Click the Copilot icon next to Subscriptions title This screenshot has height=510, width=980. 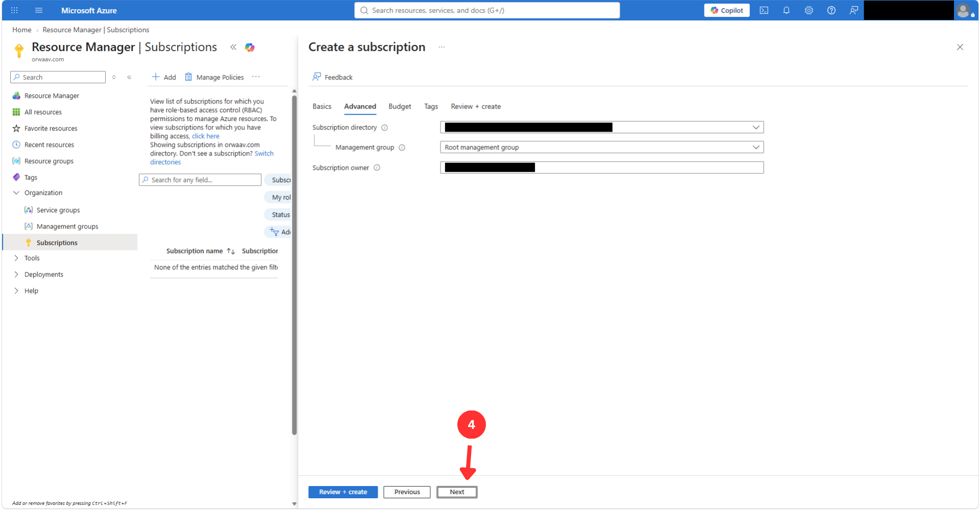click(250, 47)
